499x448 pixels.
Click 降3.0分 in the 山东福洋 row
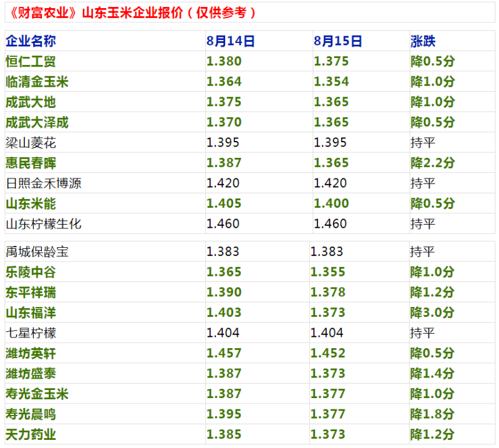coord(432,313)
